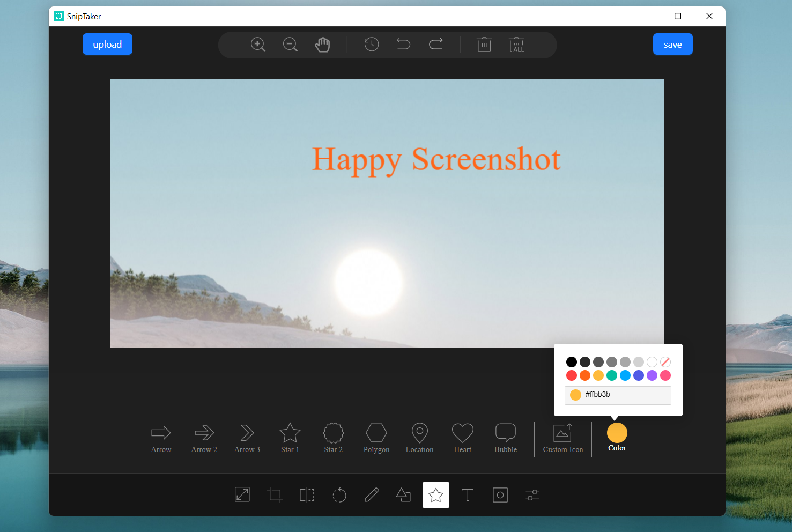The image size is (792, 532).
Task: Delete selected item with trash icon
Action: [x=484, y=45]
